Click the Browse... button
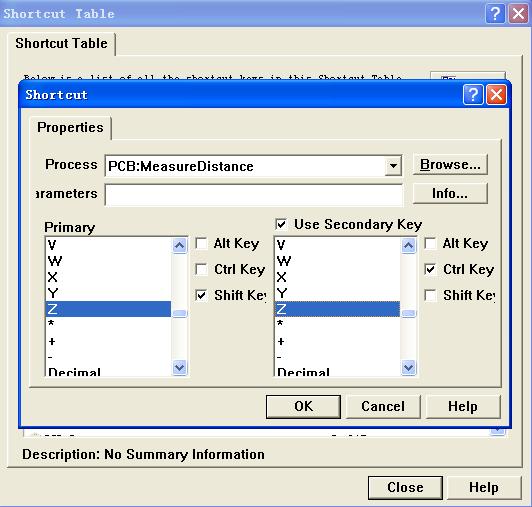Screen dimensions: 532x507 (450, 165)
